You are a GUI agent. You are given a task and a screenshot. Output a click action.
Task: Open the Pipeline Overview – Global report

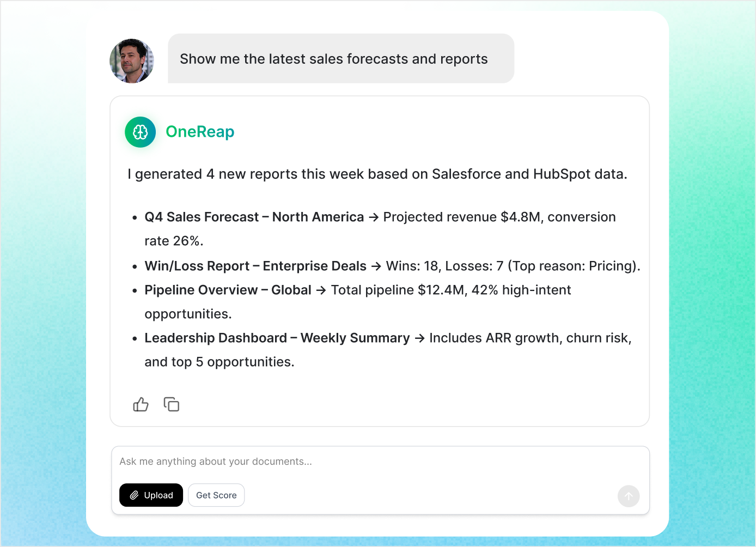(x=228, y=290)
